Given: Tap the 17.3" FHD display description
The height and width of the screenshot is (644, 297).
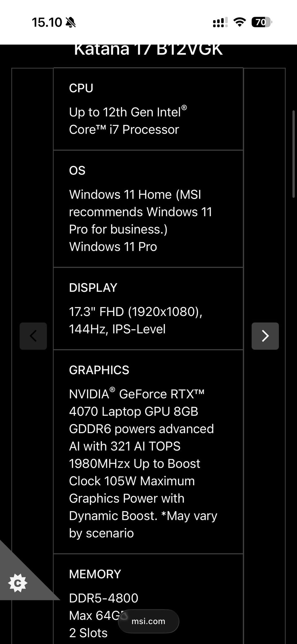Looking at the screenshot, I should (x=136, y=320).
